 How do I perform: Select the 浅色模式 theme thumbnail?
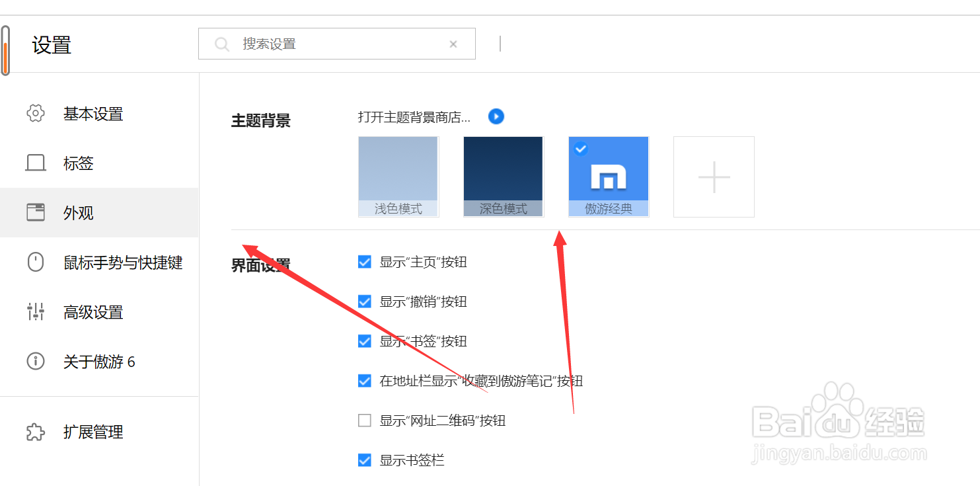click(x=398, y=177)
